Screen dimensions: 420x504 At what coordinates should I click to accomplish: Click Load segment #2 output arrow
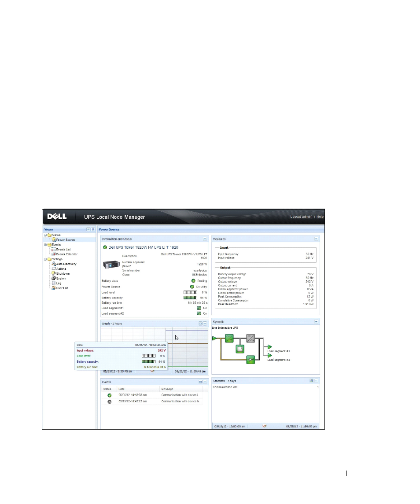(269, 356)
